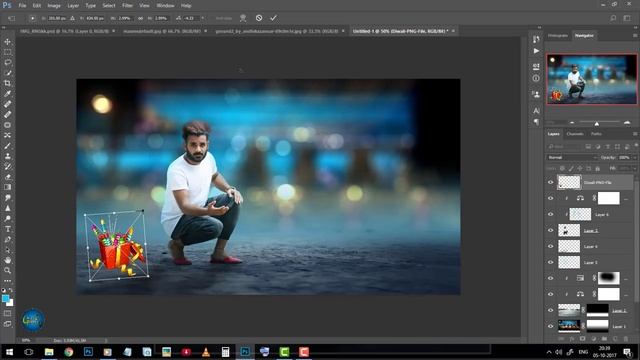
Task: Toggle the reference point location control
Action: (32, 18)
